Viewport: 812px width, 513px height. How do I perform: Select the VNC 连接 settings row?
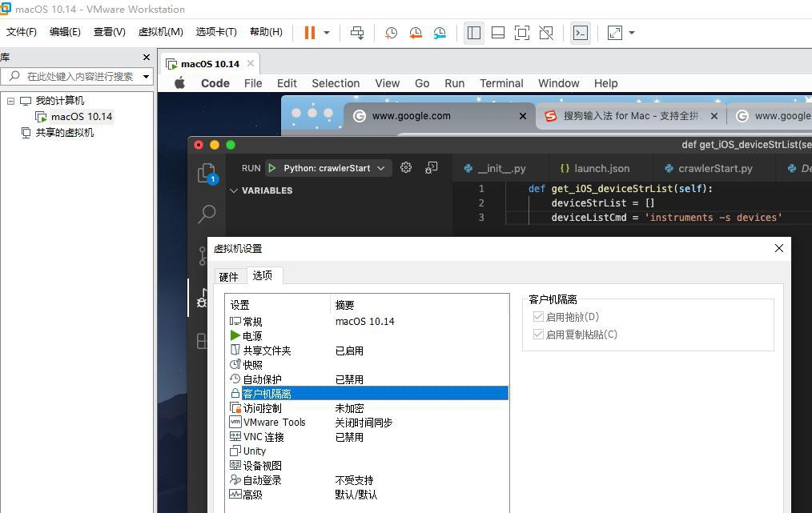coord(368,437)
